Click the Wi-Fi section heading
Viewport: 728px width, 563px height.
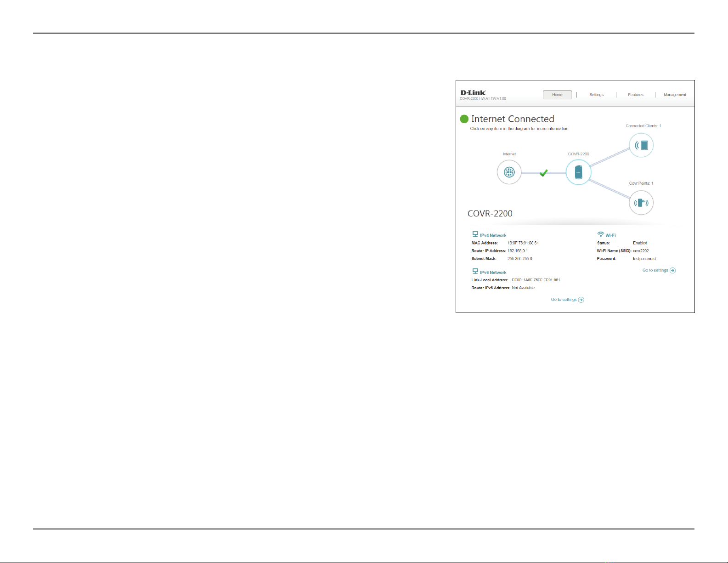coord(610,235)
